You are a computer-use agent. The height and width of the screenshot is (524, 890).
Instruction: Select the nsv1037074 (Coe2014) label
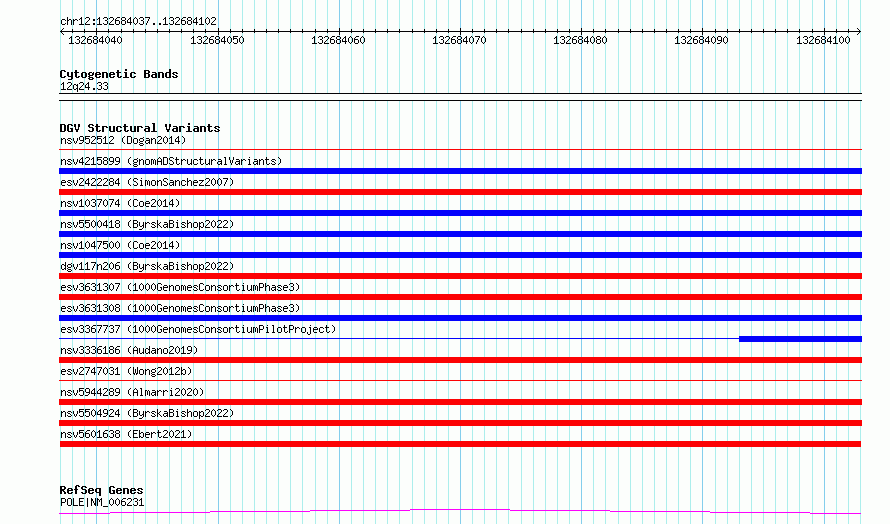pos(120,203)
